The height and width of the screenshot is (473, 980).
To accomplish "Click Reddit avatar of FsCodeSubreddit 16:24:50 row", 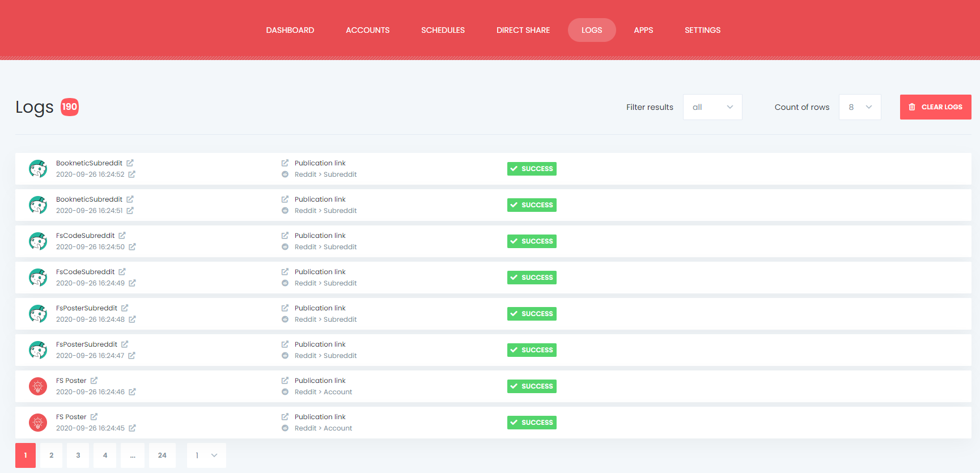I will (x=38, y=241).
